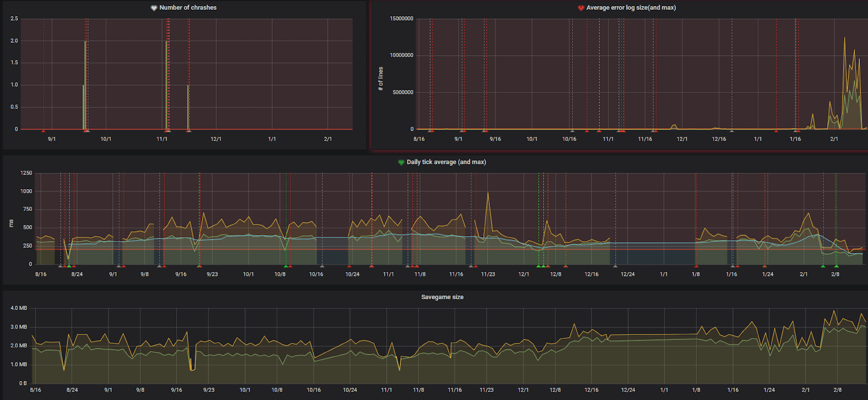Click the gray annotation marker at 10/16 in error log graph

point(572,130)
